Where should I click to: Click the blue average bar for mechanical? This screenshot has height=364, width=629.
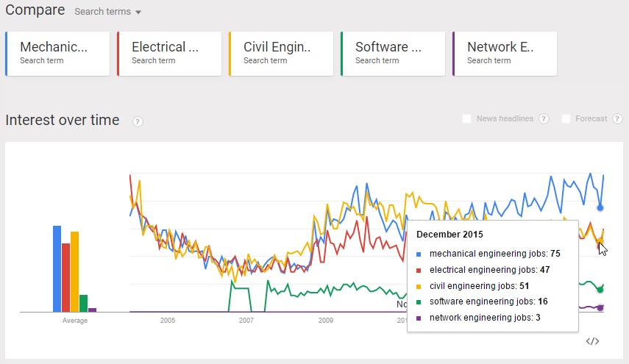[x=57, y=269]
